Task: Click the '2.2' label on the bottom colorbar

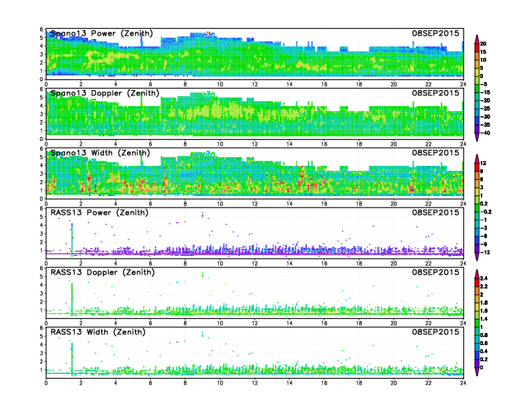Action: [484, 287]
